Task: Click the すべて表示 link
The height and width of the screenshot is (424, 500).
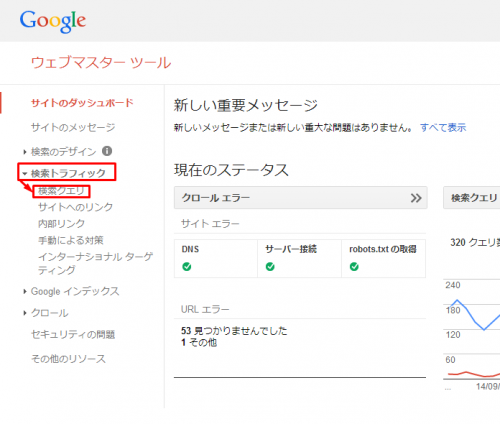Action: (x=443, y=127)
